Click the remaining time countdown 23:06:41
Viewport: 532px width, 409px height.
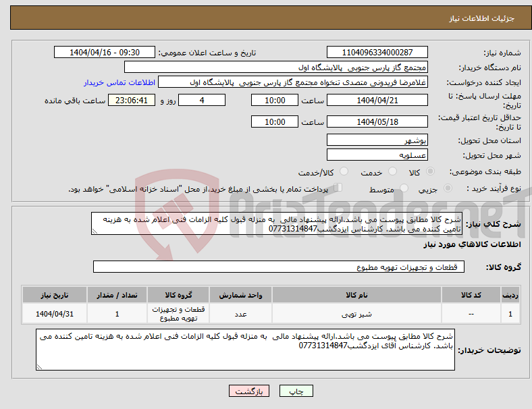(x=132, y=101)
